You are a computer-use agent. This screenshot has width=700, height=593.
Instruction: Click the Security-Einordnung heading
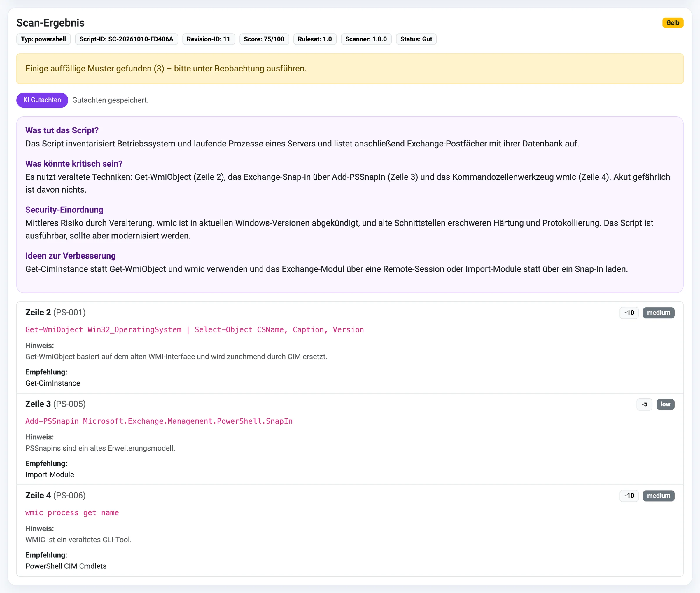(x=64, y=210)
